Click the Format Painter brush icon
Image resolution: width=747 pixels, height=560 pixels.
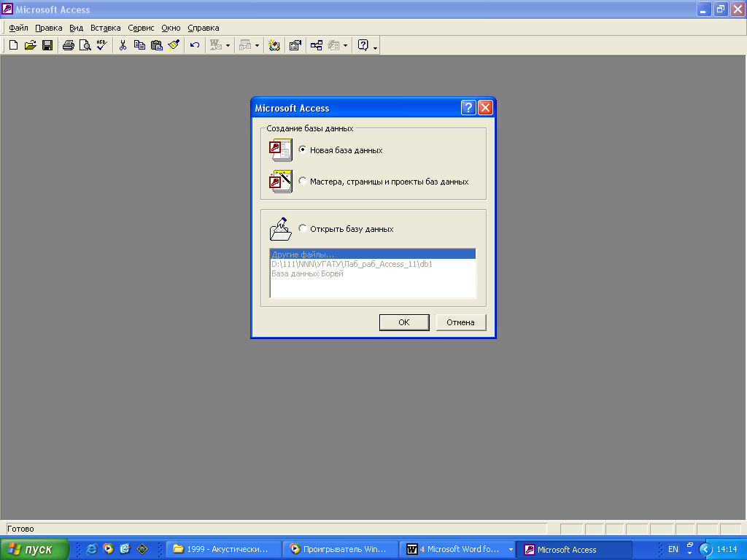tap(174, 45)
